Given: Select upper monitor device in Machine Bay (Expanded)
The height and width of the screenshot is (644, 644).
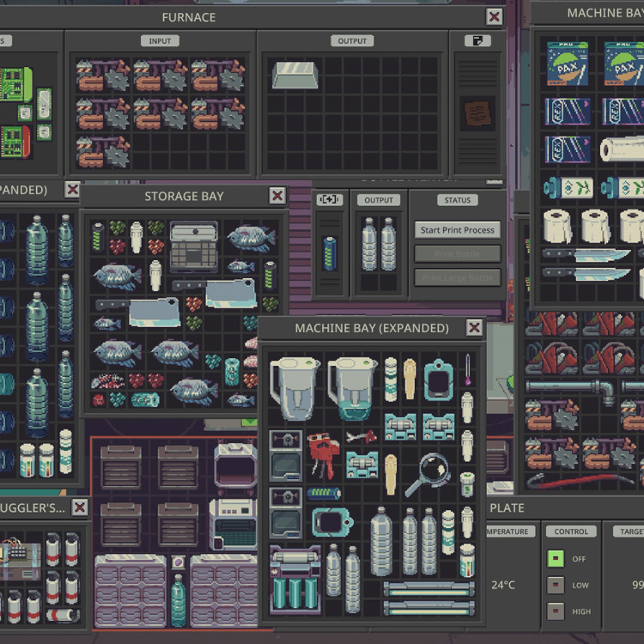Looking at the screenshot, I should click(x=286, y=455).
